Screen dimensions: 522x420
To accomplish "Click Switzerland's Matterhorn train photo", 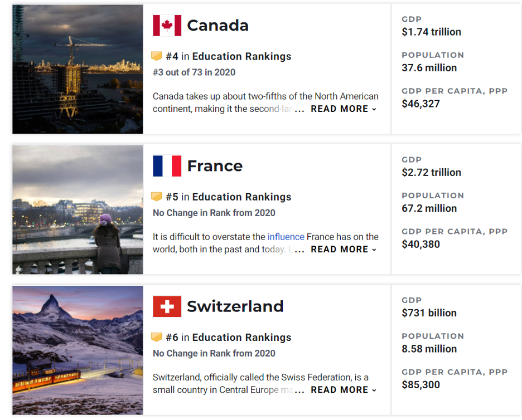I will pyautogui.click(x=78, y=350).
